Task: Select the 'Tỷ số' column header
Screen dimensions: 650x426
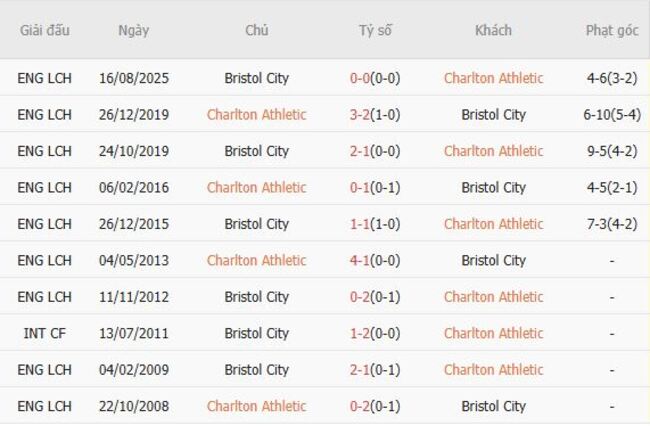Action: pos(375,30)
